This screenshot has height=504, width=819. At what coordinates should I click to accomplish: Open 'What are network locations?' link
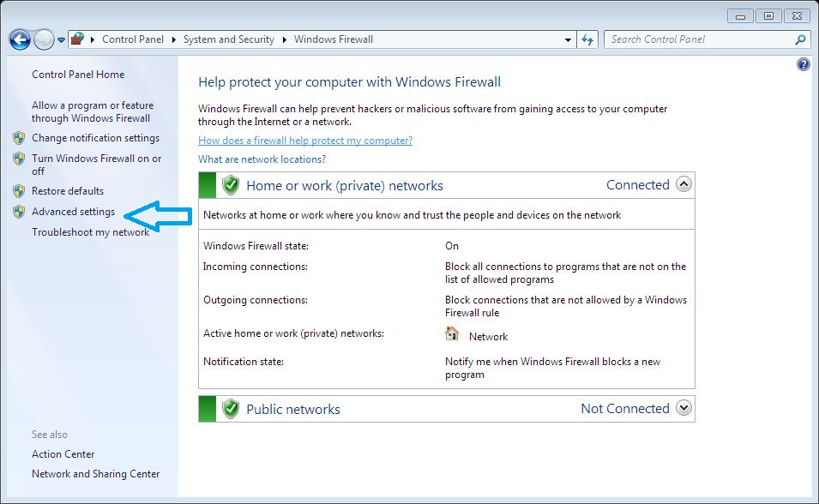coord(262,159)
